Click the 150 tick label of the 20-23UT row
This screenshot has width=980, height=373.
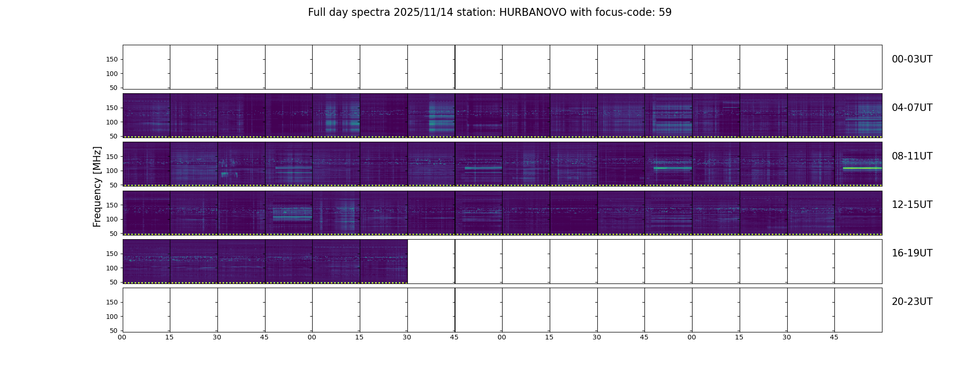pos(112,302)
